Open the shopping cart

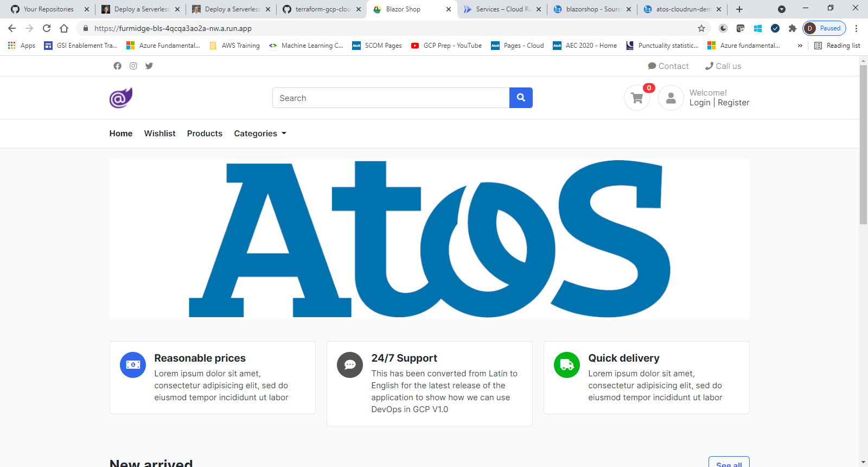click(637, 98)
